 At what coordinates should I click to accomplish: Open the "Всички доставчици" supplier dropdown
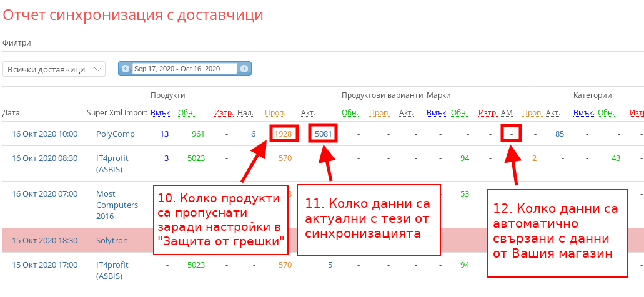[x=54, y=69]
